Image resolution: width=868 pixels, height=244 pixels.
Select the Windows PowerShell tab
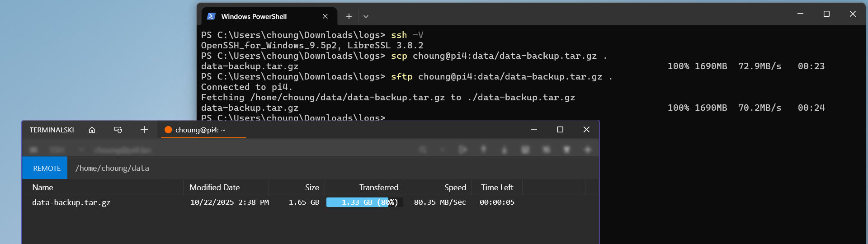click(254, 17)
